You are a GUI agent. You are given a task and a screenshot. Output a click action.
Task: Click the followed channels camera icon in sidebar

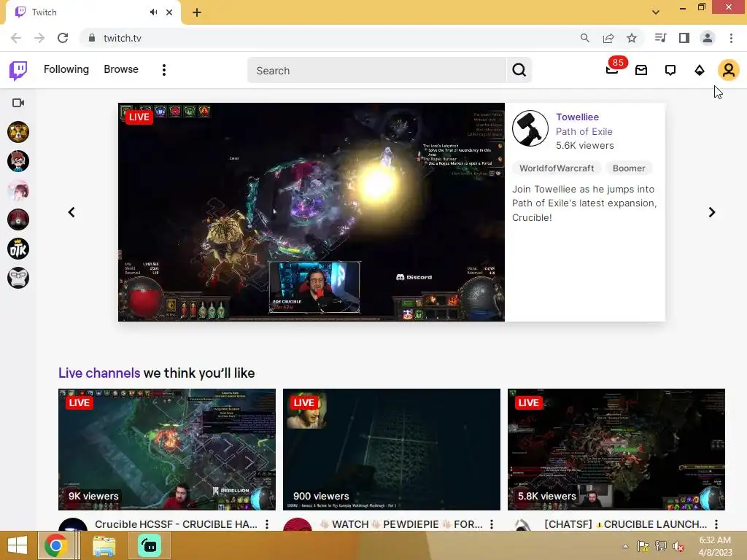(18, 103)
